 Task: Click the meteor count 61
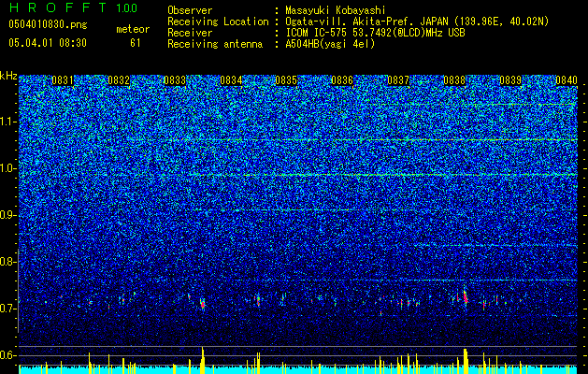click(x=135, y=43)
